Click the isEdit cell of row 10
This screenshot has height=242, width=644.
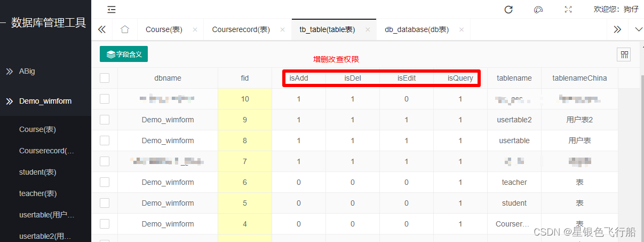407,99
